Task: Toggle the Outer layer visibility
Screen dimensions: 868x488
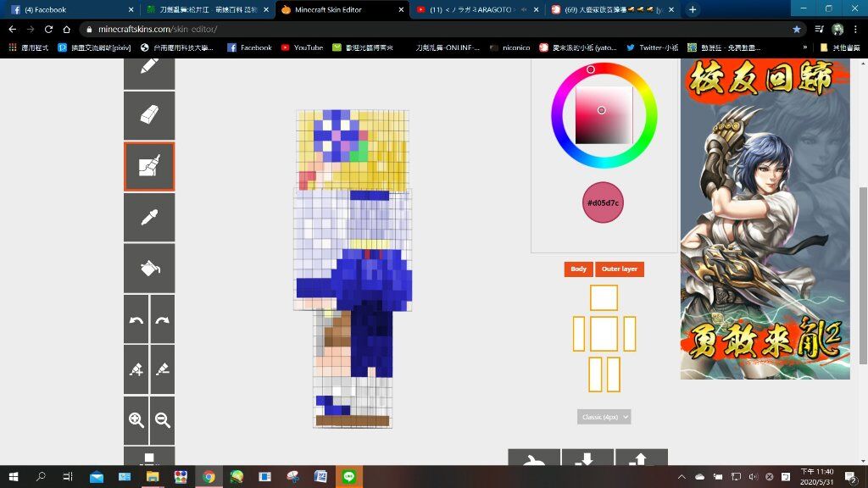Action: (620, 269)
